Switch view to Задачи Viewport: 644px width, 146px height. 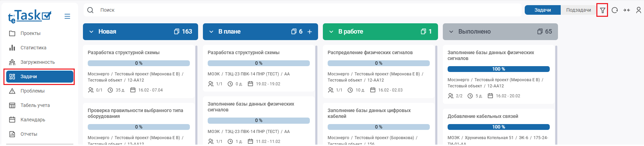pyautogui.click(x=543, y=10)
